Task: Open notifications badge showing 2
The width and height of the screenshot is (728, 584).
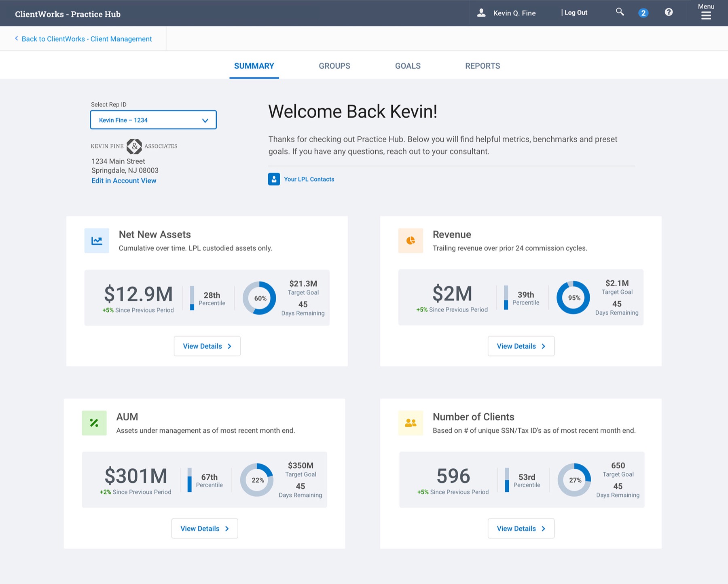Action: 643,13
